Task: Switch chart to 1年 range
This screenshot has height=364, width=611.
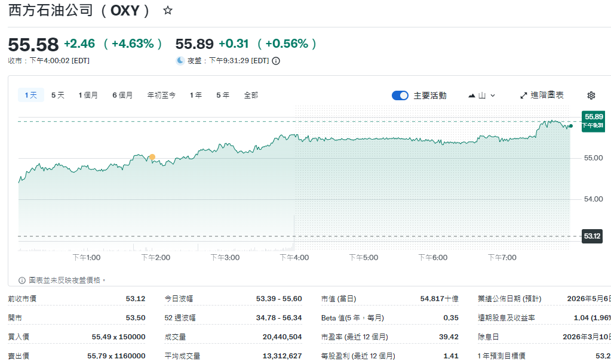Action: coord(196,95)
